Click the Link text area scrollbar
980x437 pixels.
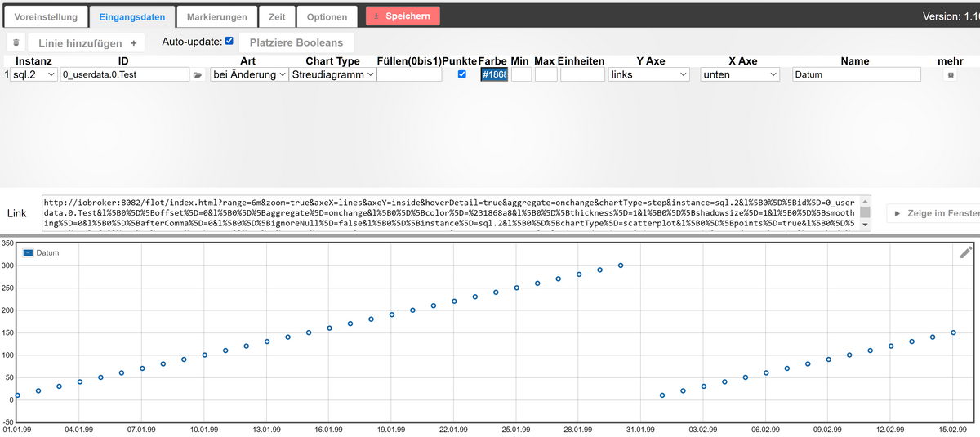[x=865, y=213]
